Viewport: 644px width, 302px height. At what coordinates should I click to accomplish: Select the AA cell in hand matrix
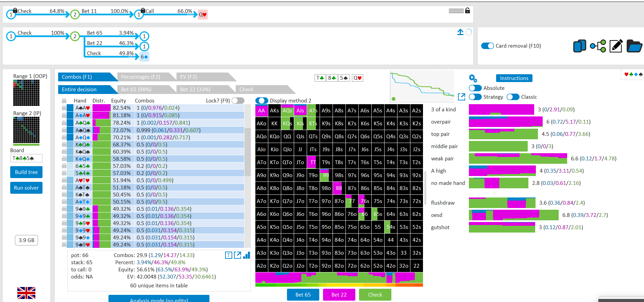click(261, 111)
